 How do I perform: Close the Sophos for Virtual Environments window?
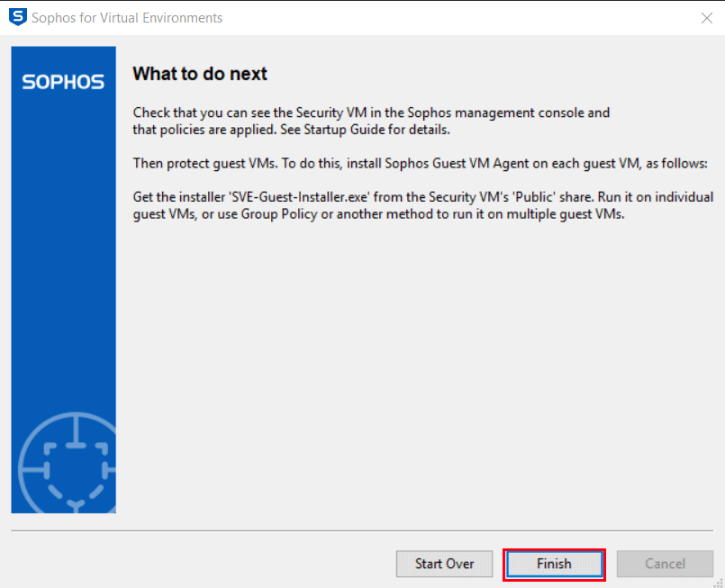[x=706, y=18]
